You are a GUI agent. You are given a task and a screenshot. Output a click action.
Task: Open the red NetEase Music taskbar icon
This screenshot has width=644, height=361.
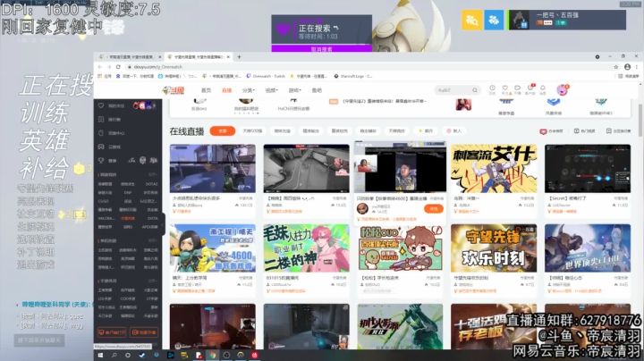255,356
